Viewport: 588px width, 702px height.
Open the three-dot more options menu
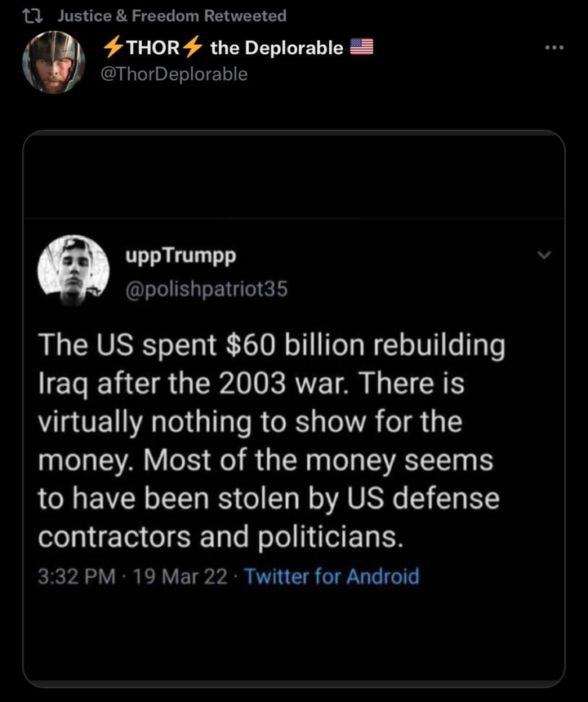pyautogui.click(x=554, y=48)
